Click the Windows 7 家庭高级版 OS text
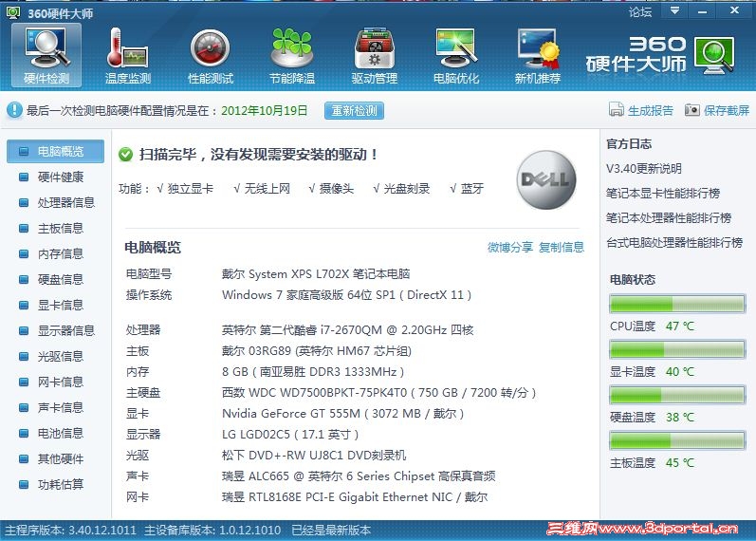Screen dimensions: 756x541 point(346,295)
